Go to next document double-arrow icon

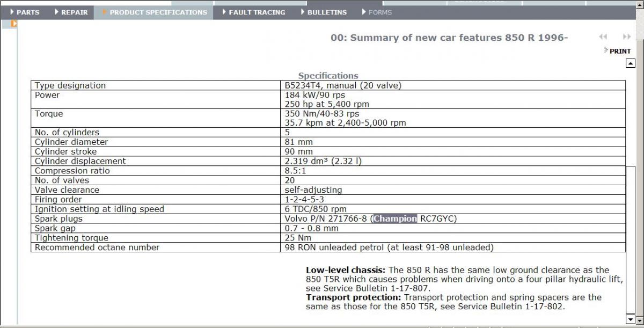point(626,37)
